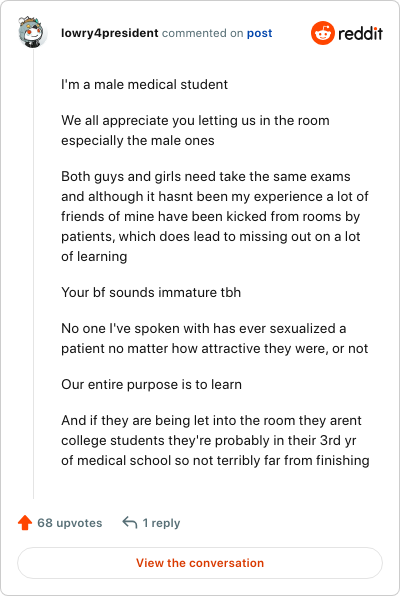This screenshot has width=400, height=596.
Task: Click the vertical comment thread line
Action: point(33,274)
